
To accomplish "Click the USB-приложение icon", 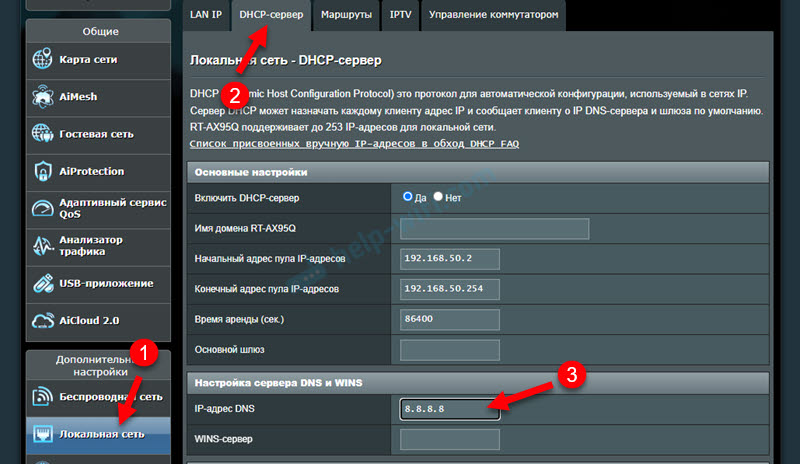I will (43, 283).
